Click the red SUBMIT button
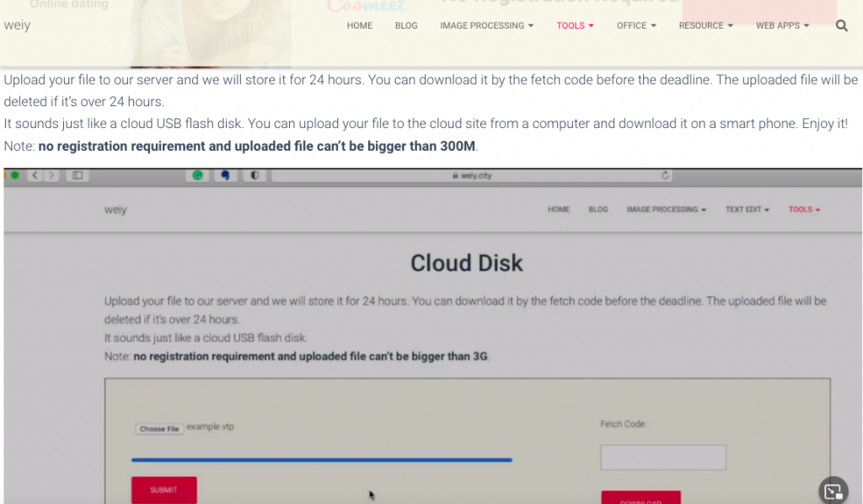Viewport: 863px width, 504px height. click(x=164, y=490)
